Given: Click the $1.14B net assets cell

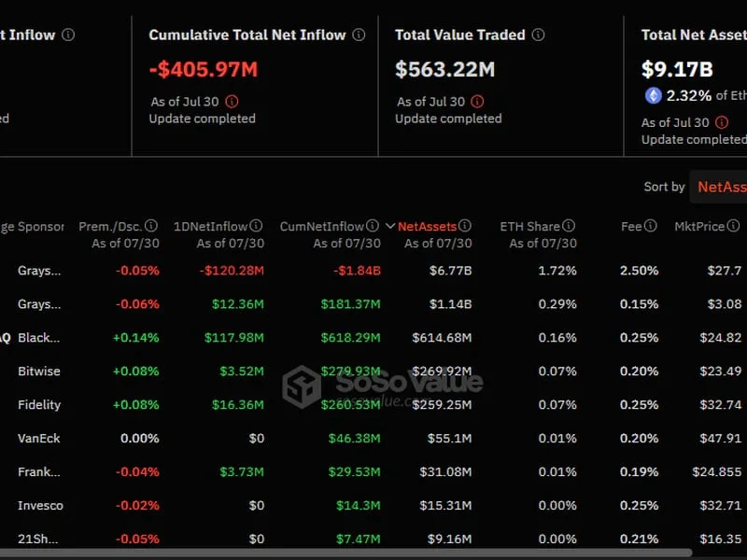Looking at the screenshot, I should [451, 304].
